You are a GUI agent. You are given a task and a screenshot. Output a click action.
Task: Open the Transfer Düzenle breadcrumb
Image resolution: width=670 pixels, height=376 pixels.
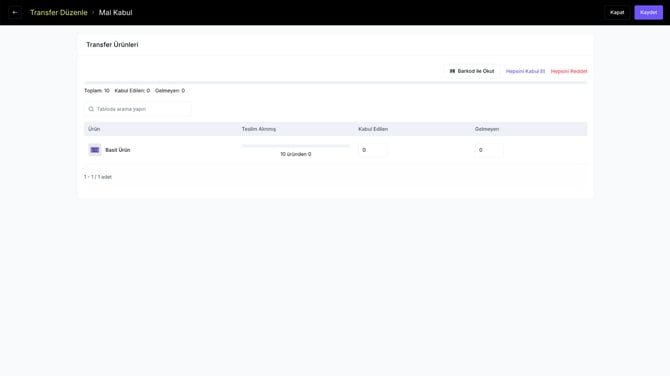tap(59, 12)
